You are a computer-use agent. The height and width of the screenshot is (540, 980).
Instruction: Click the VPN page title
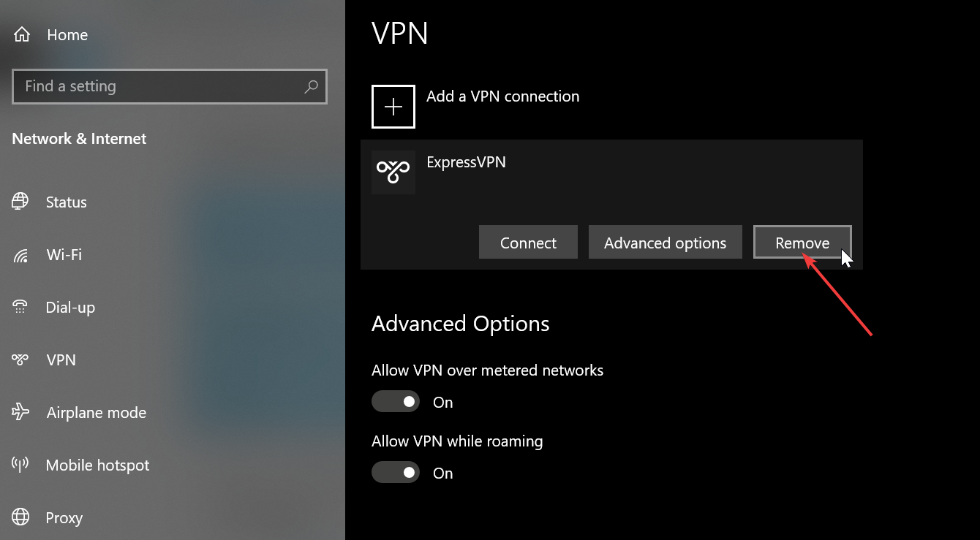pyautogui.click(x=400, y=33)
